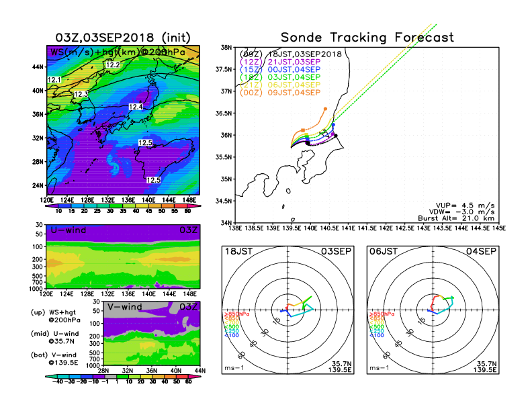532x411 pixels.
Task: Select legend entry "(15Z) 00JST,04SEP"
Action: 280,70
